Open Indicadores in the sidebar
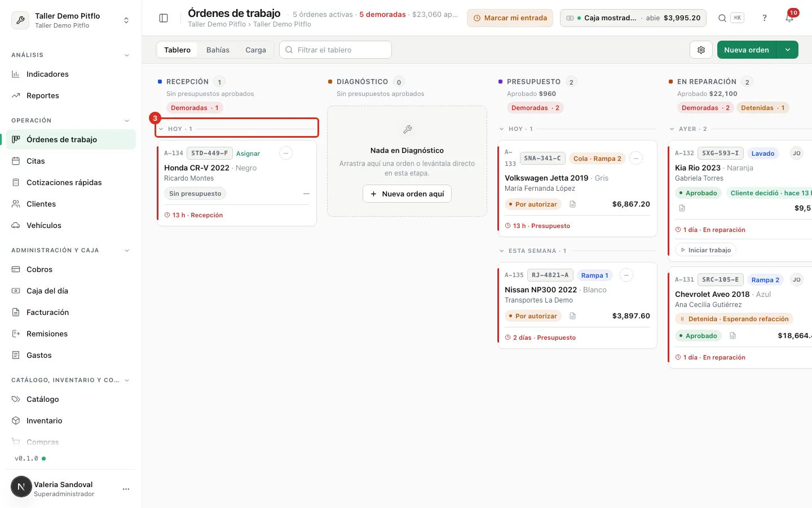This screenshot has height=508, width=812. point(70,74)
